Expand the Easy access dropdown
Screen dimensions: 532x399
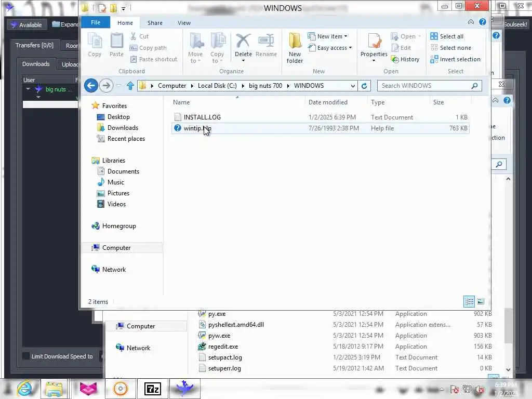pyautogui.click(x=330, y=48)
